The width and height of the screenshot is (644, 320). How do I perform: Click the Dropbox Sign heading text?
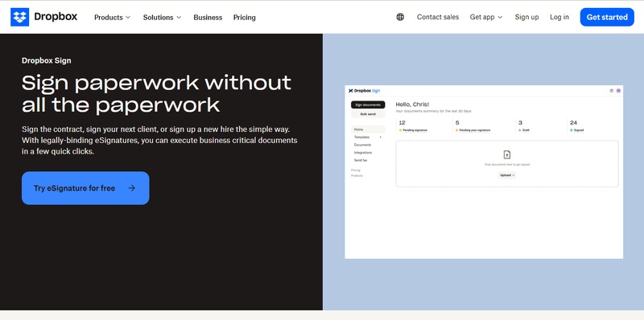pyautogui.click(x=47, y=60)
